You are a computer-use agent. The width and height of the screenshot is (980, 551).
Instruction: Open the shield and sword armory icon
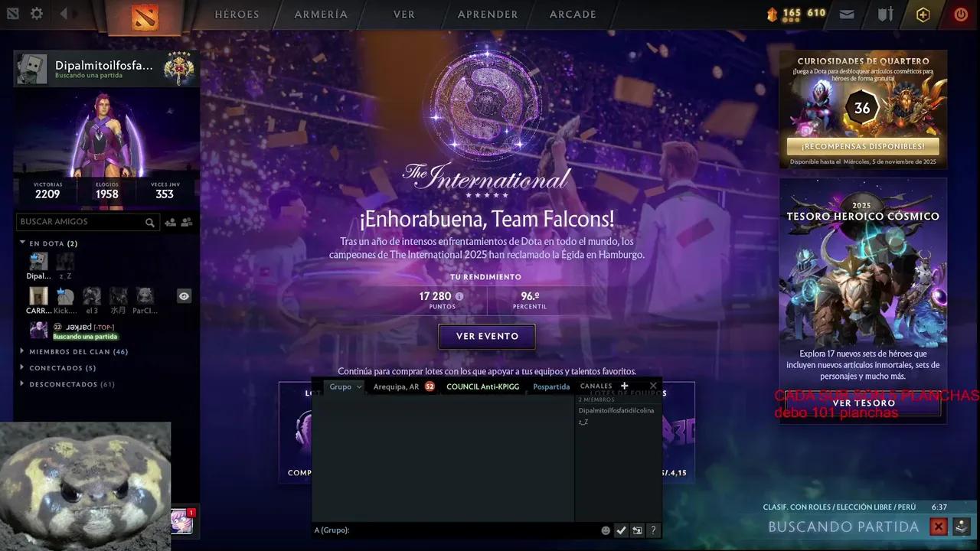tap(885, 14)
